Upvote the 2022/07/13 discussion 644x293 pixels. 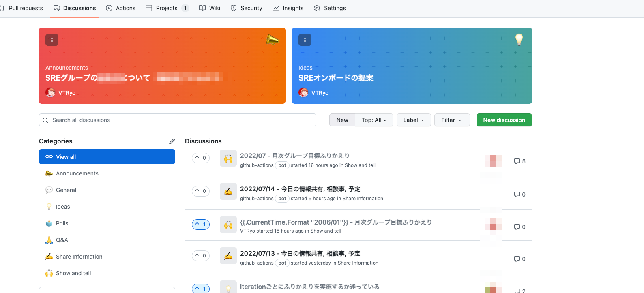[201, 256]
